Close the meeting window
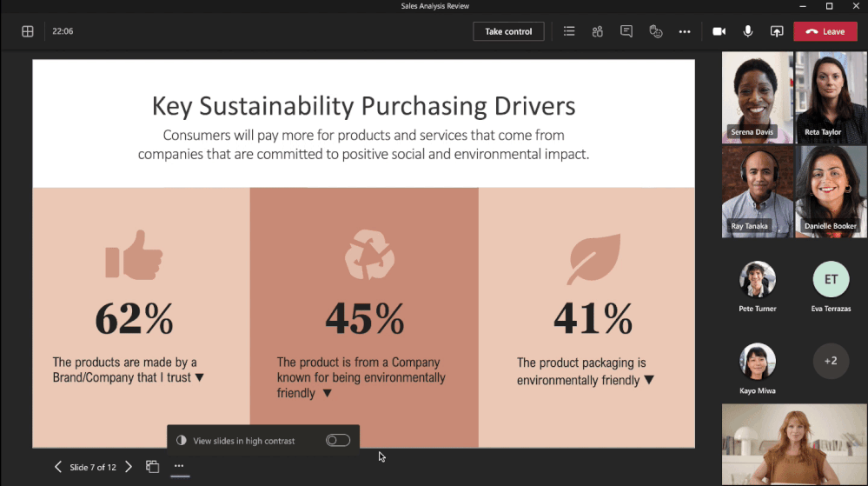The image size is (868, 486). 856,6
